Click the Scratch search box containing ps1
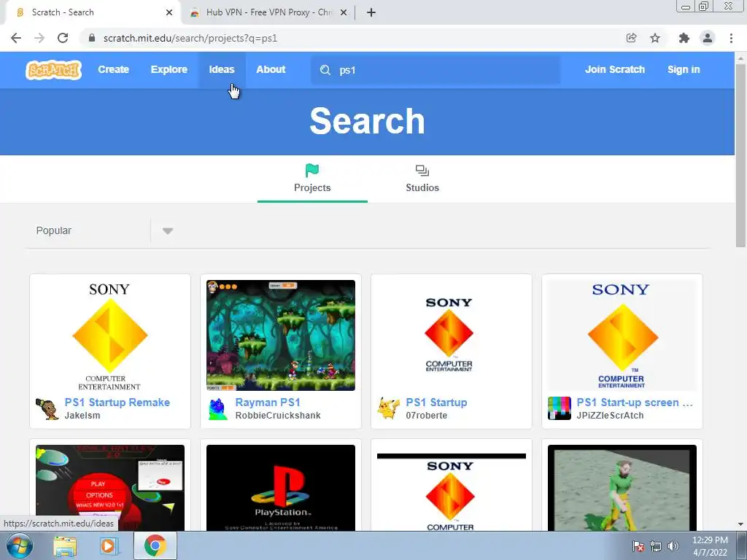This screenshot has width=747, height=560. [x=436, y=70]
